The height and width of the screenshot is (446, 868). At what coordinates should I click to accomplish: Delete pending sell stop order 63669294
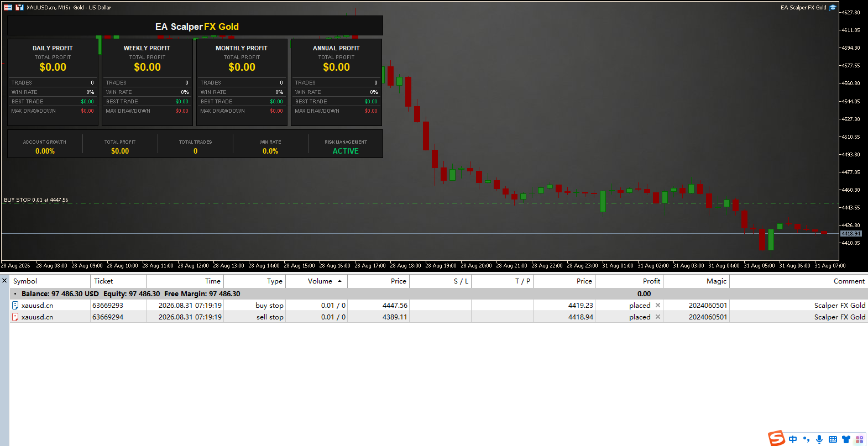pyautogui.click(x=658, y=317)
